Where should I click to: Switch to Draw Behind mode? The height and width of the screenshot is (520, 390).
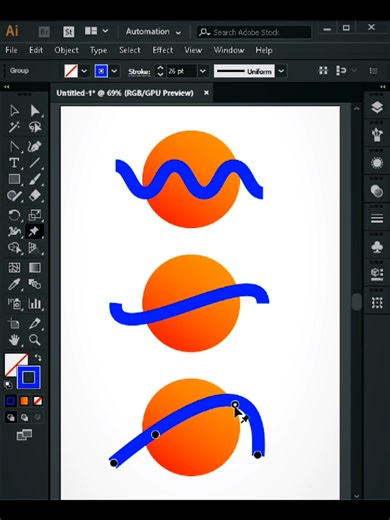click(24, 417)
